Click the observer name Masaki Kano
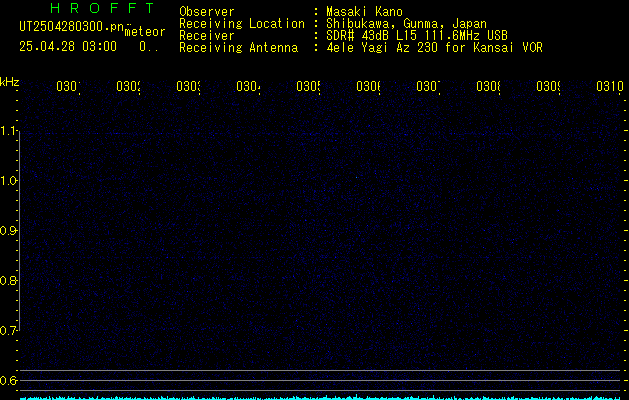The image size is (629, 400). [364, 12]
